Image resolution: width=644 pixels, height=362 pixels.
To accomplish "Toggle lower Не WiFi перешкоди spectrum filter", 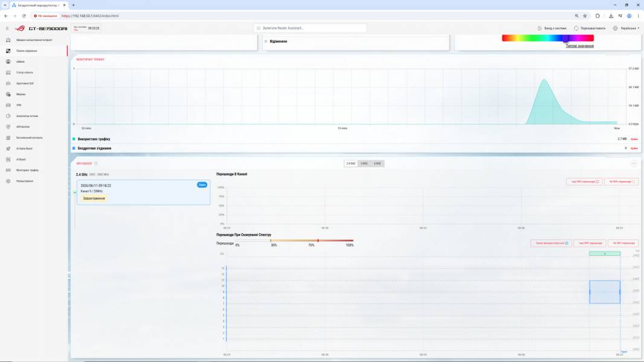I will (x=623, y=243).
